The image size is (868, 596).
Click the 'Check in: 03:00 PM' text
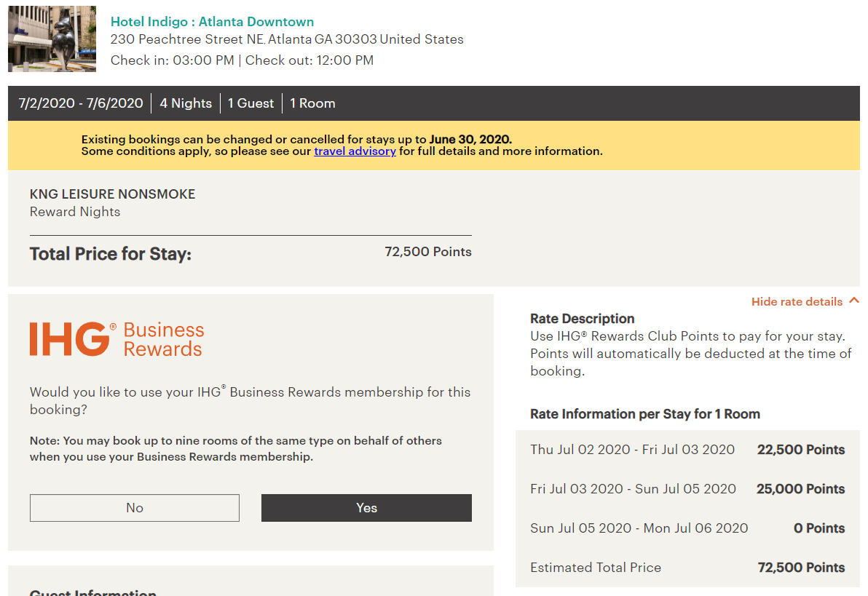coord(172,60)
